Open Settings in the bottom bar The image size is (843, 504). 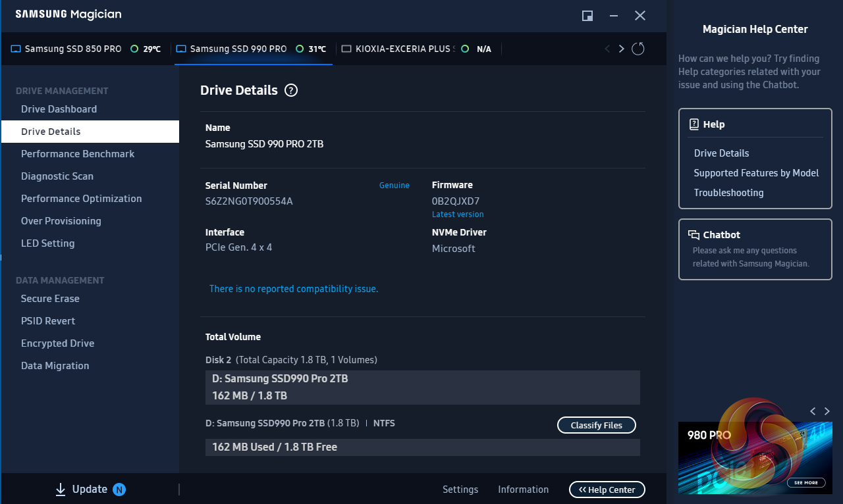[x=460, y=490]
